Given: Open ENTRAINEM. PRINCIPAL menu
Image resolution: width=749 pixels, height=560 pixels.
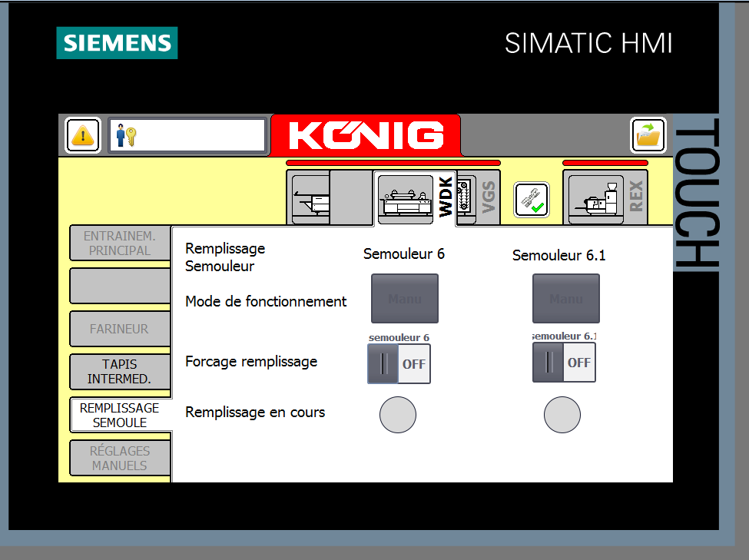Looking at the screenshot, I should [x=120, y=244].
